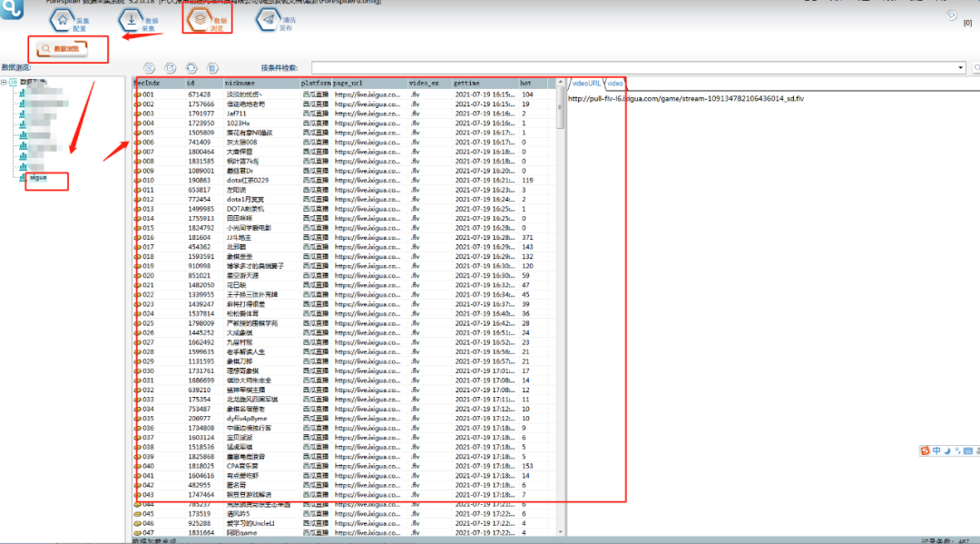
Task: Click the table vertical scrollbar thumb
Action: click(x=560, y=108)
